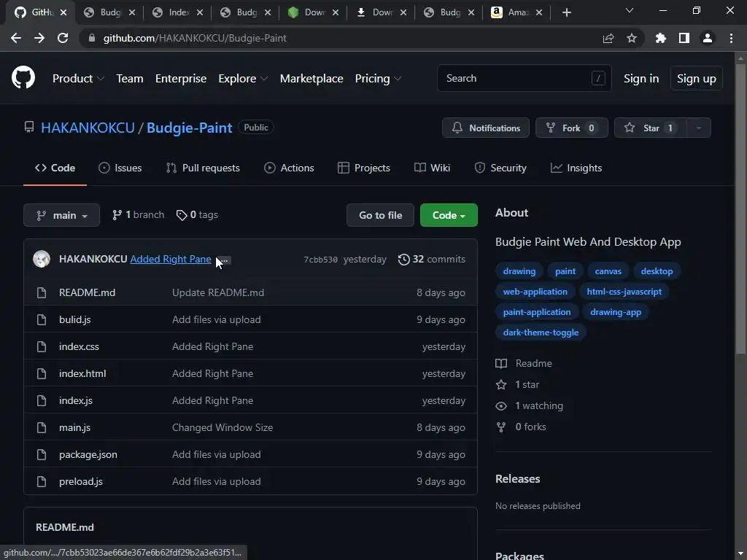Image resolution: width=747 pixels, height=560 pixels.
Task: Click the site lock icon in address bar
Action: pyautogui.click(x=92, y=38)
